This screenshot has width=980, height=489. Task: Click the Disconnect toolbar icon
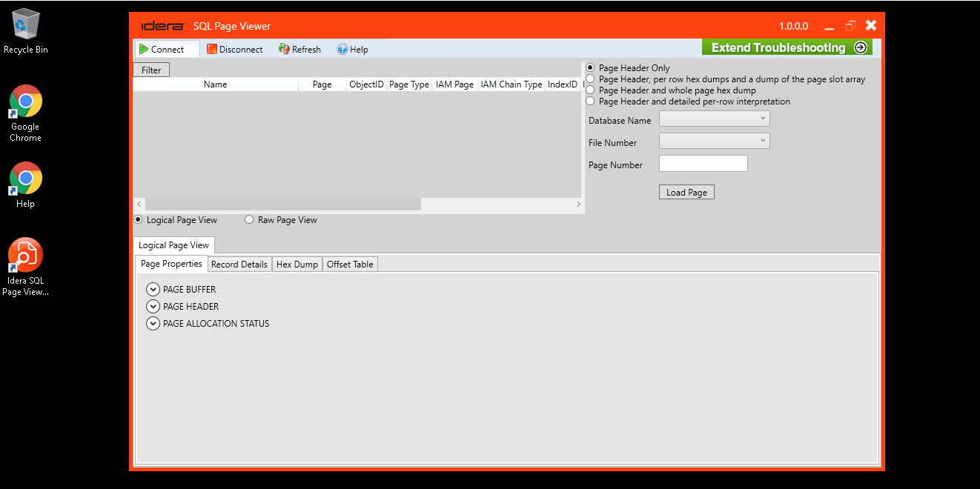click(213, 49)
